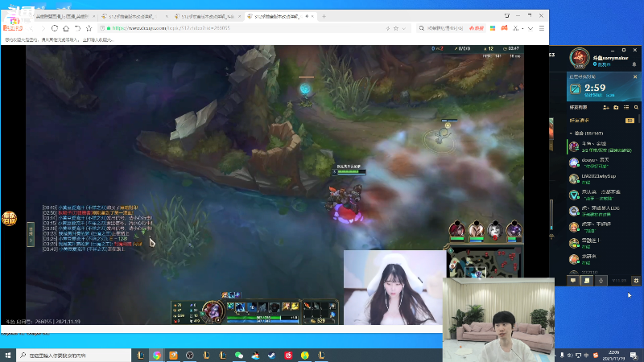The image size is (644, 362).
Task: Bookmark page with star icon left of address bar
Action: point(89,28)
